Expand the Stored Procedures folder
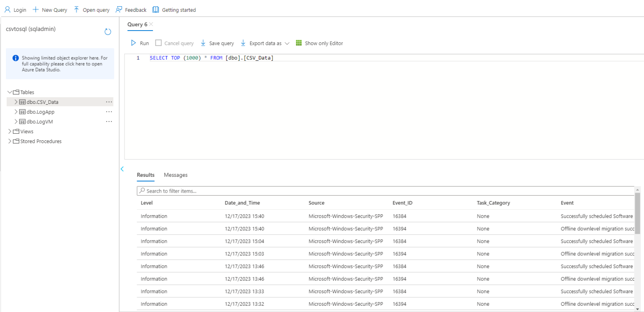Viewport: 644px width, 312px height. click(9, 141)
